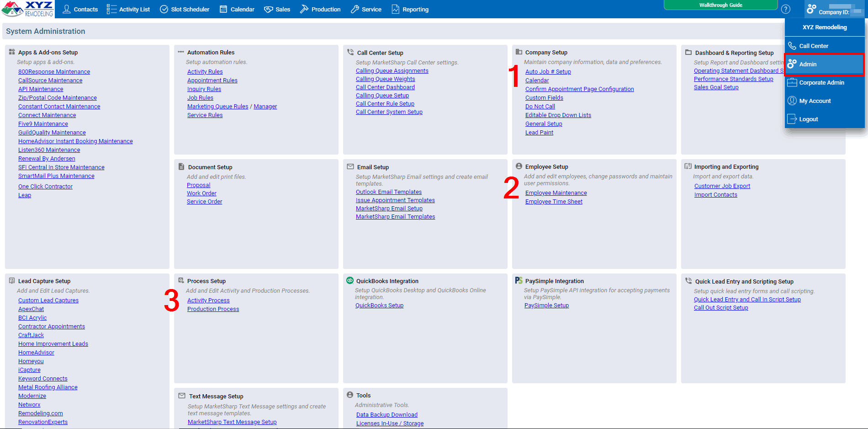868x429 pixels.
Task: Click the My Account user icon
Action: click(x=792, y=101)
